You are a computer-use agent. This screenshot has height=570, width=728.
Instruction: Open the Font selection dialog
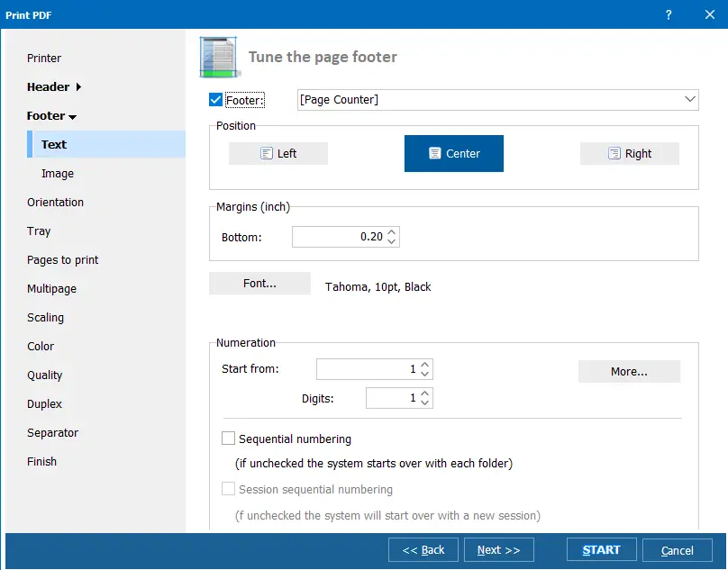[259, 283]
